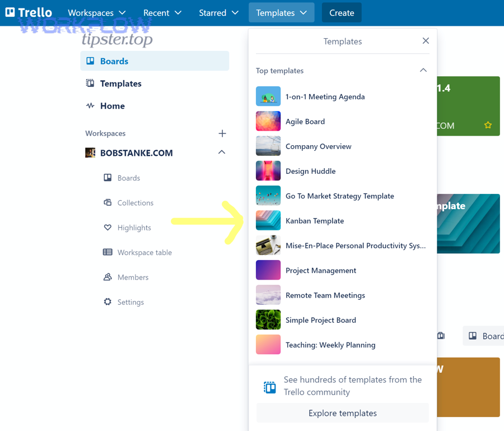Viewport: 504px width, 431px height.
Task: Click Company Overview thumbnail image
Action: 268,146
